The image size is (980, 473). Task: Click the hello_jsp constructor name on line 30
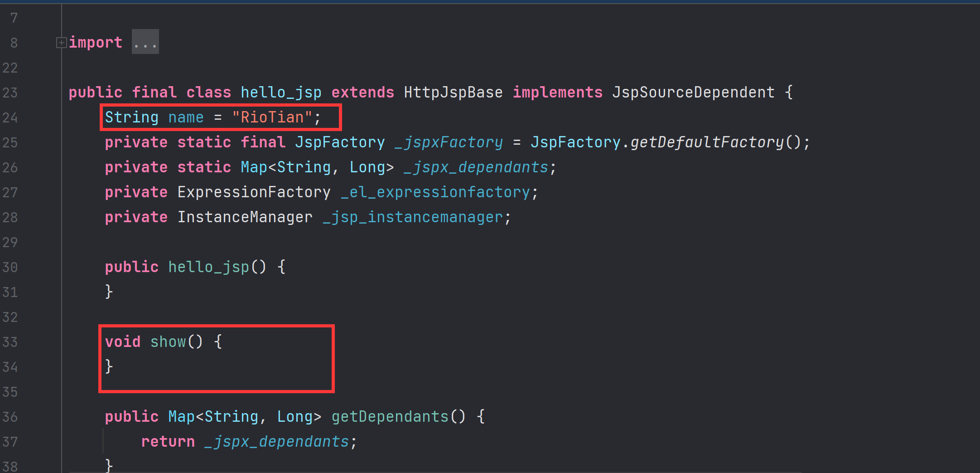[x=208, y=267]
